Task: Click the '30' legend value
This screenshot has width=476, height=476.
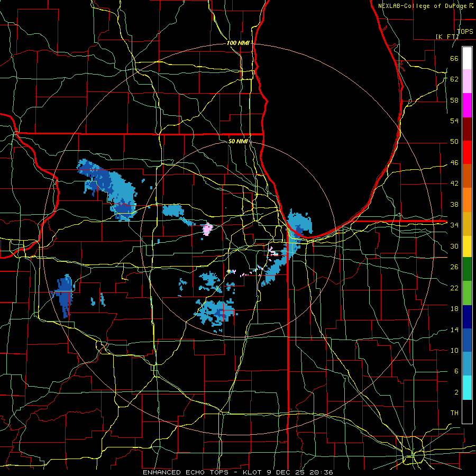Action: click(x=454, y=246)
